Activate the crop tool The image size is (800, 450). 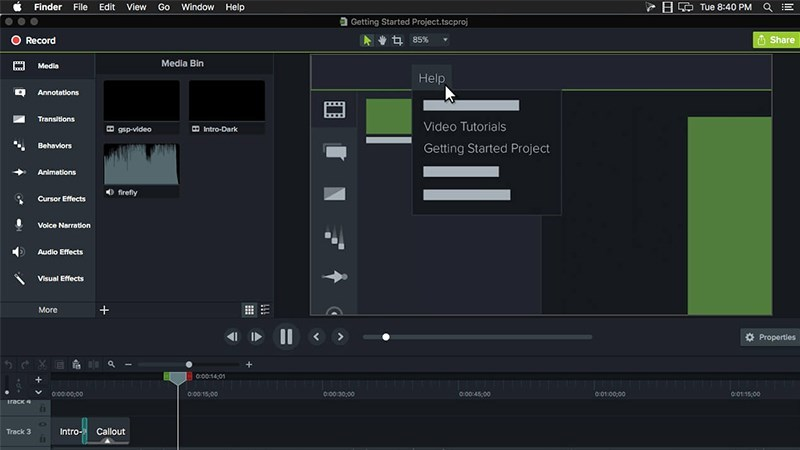397,40
